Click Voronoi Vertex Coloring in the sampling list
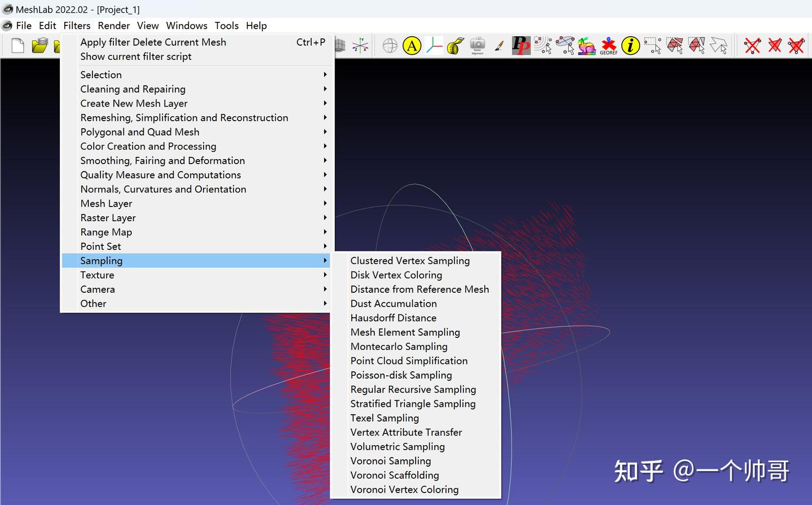812x505 pixels. [404, 489]
